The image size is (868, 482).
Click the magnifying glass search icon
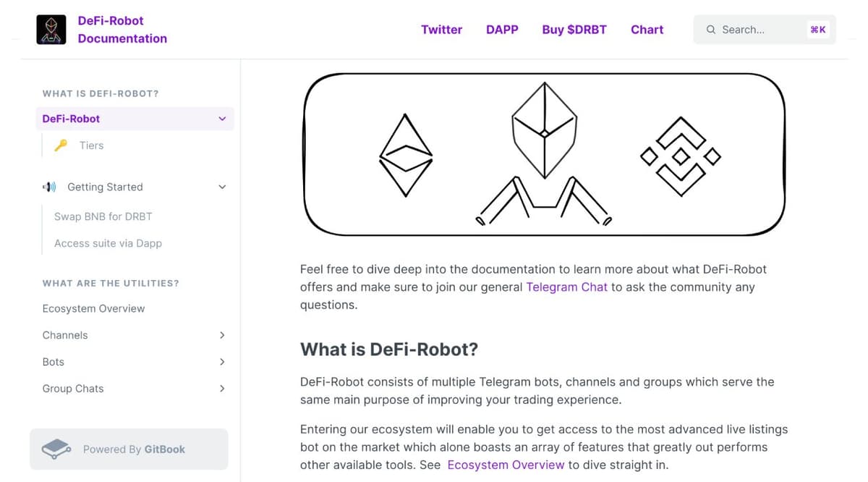tap(710, 30)
